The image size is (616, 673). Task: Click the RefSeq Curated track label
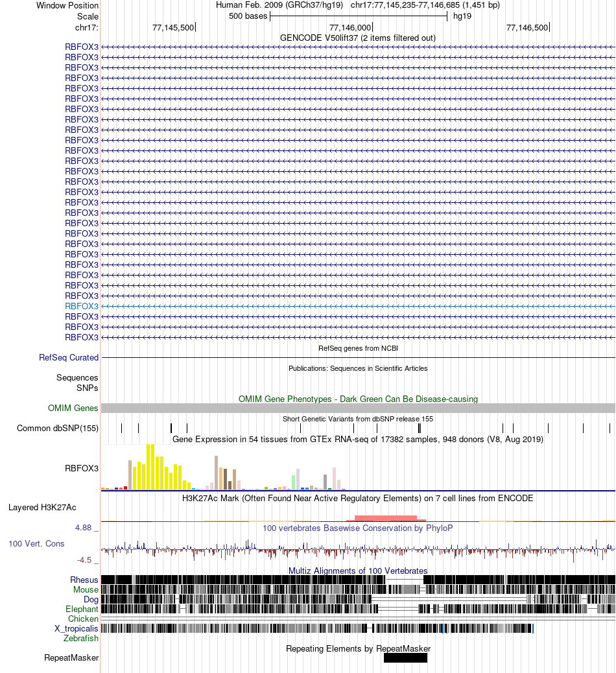pos(69,357)
